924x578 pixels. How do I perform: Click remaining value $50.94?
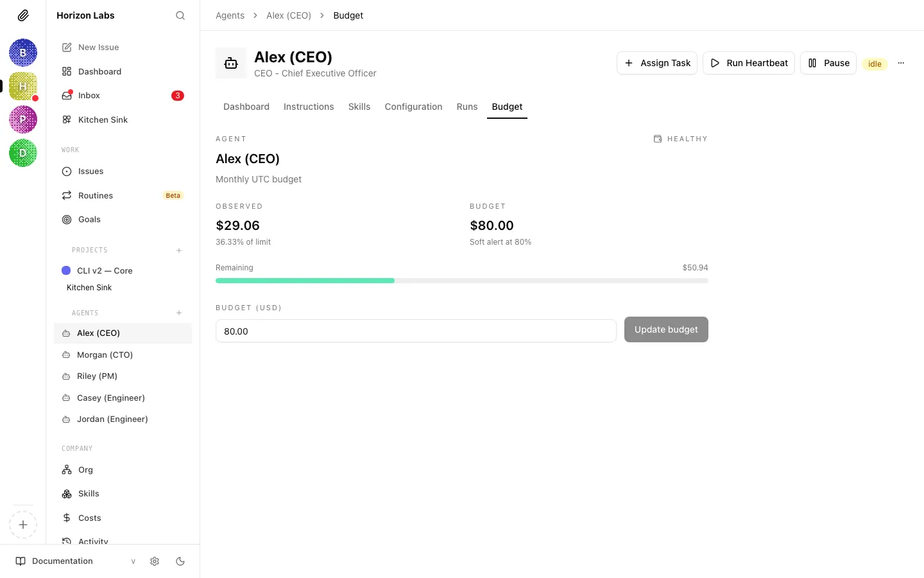click(695, 268)
